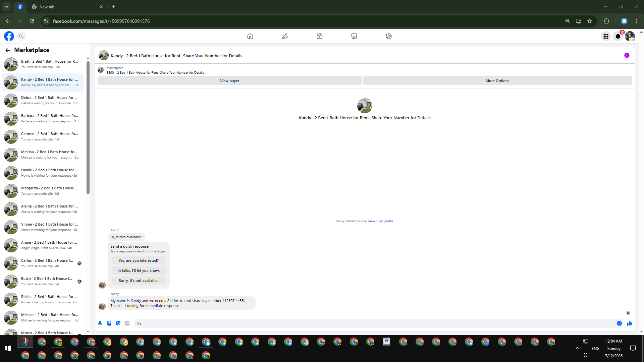
Task: Open Chrome's three-dot menu
Action: [x=636, y=21]
